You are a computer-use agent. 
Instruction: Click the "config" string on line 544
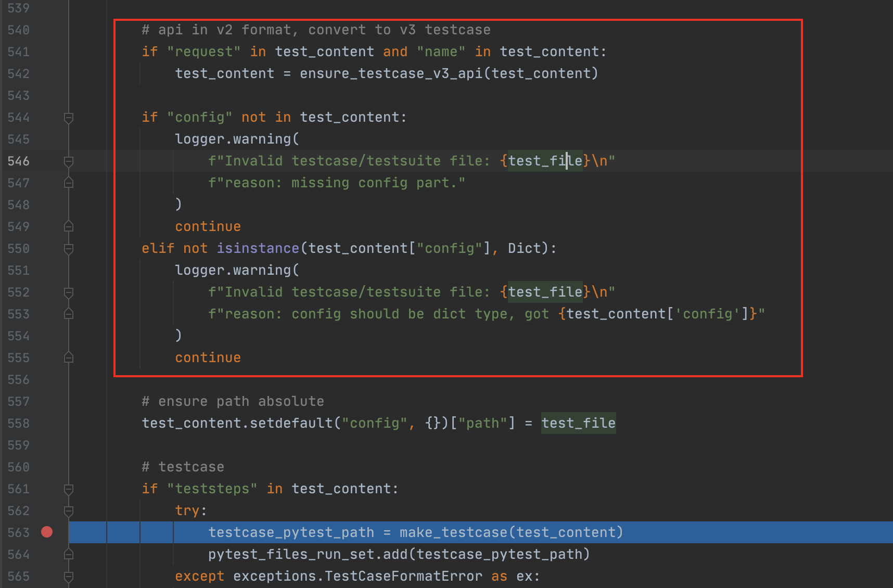200,117
